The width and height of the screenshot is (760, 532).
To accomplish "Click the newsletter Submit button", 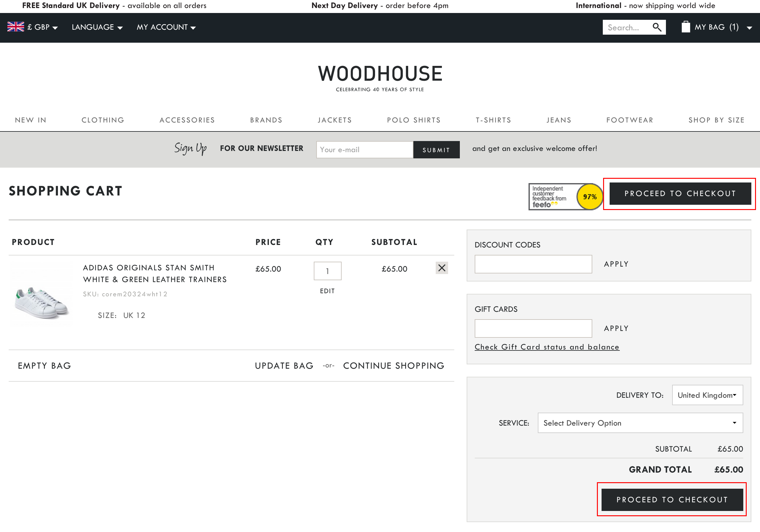I will 436,150.
